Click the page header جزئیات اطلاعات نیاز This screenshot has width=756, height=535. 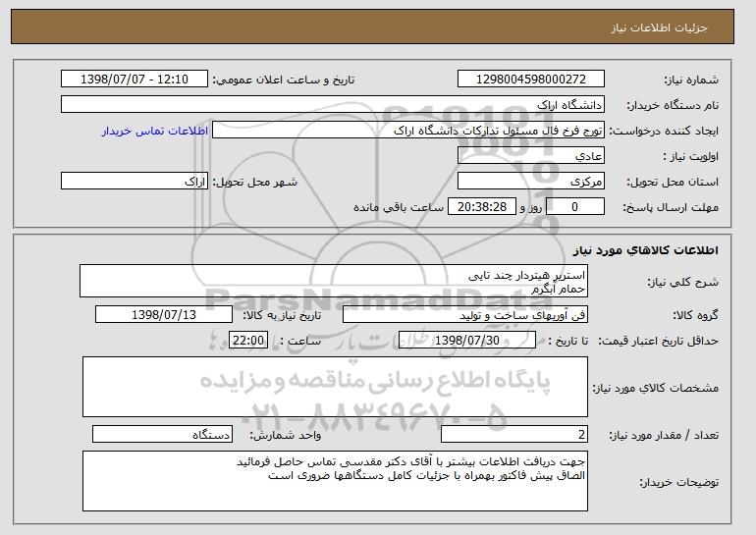(659, 27)
